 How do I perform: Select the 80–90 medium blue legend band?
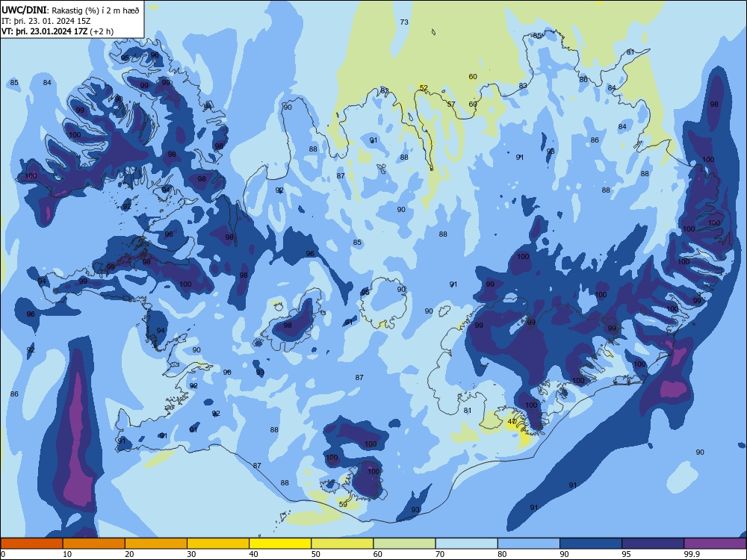[x=529, y=544]
